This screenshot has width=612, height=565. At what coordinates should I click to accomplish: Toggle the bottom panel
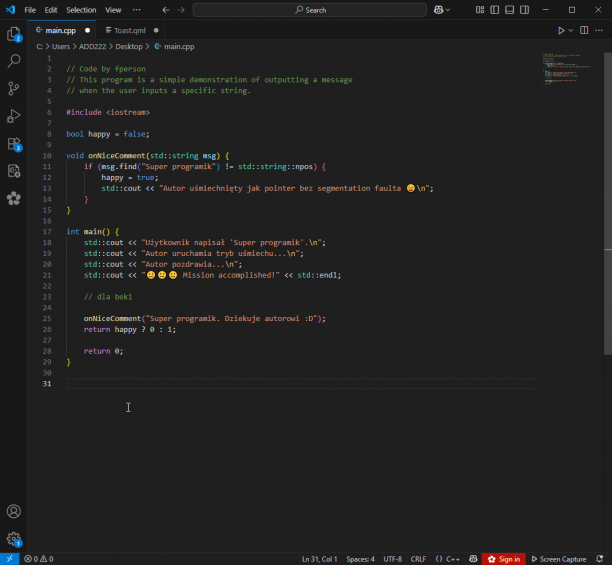coord(509,10)
